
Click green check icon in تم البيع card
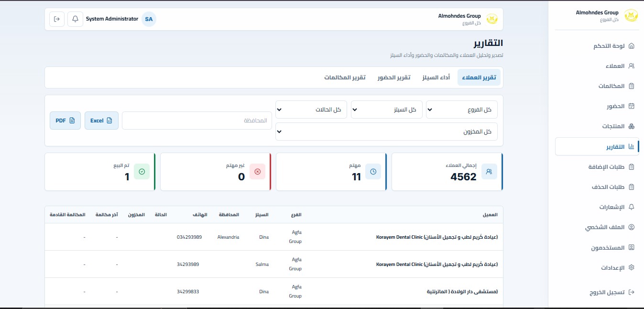(x=142, y=171)
